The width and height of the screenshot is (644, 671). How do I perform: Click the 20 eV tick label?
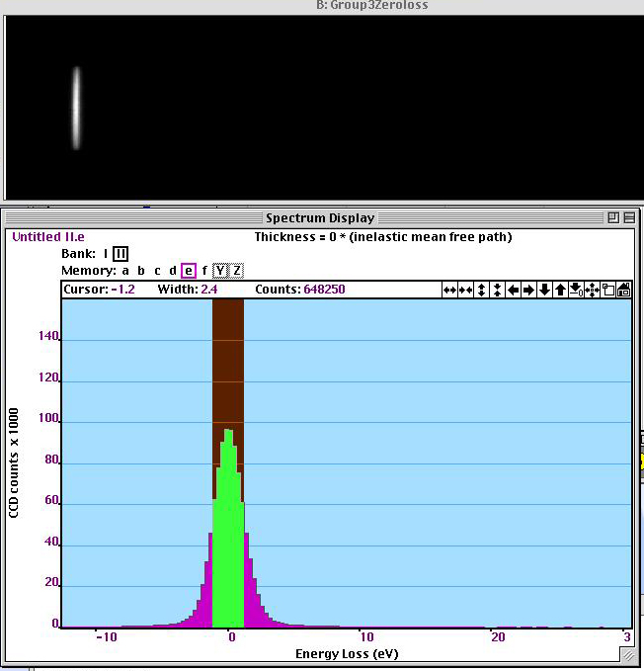[498, 637]
